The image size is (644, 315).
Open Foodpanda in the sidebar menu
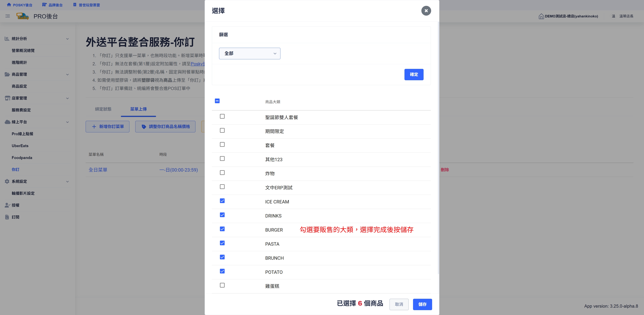22,158
